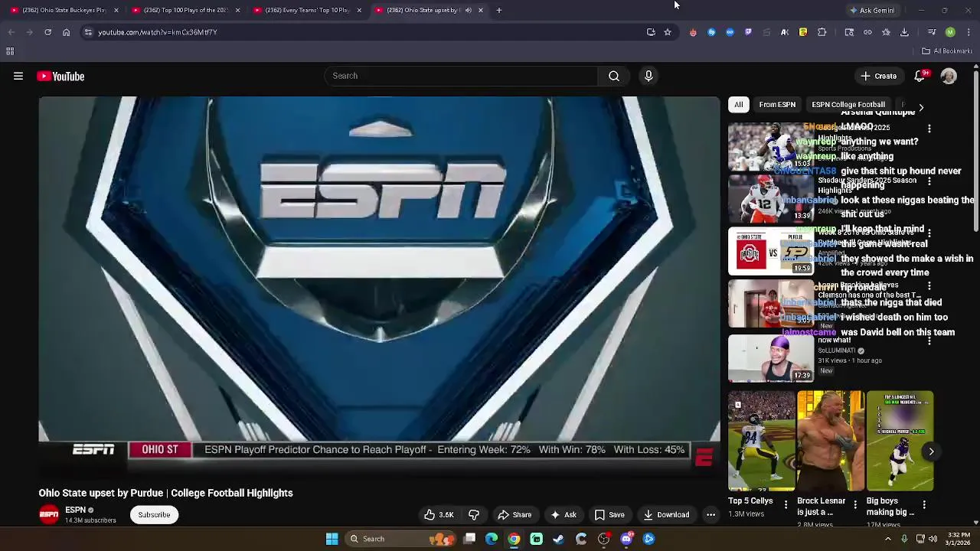The height and width of the screenshot is (551, 980).
Task: Open the browser downloads icon
Action: click(x=904, y=32)
